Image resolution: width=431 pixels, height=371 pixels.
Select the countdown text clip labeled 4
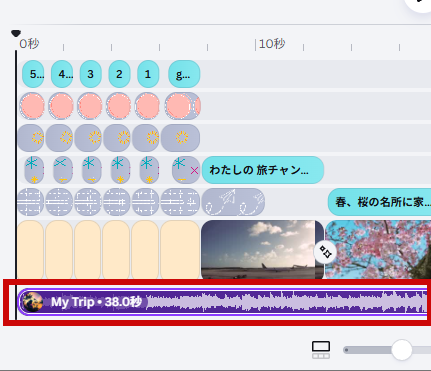pyautogui.click(x=62, y=74)
